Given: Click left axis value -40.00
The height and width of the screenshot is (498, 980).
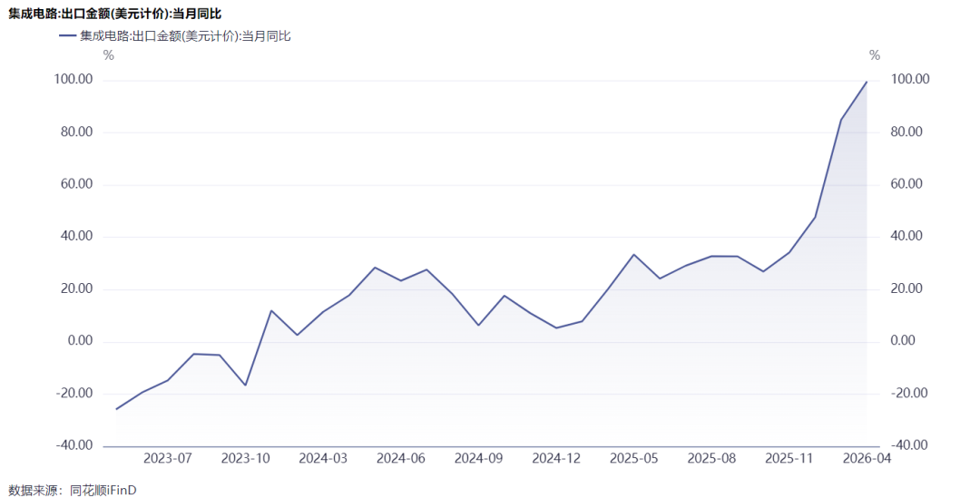Looking at the screenshot, I should coord(74,444).
